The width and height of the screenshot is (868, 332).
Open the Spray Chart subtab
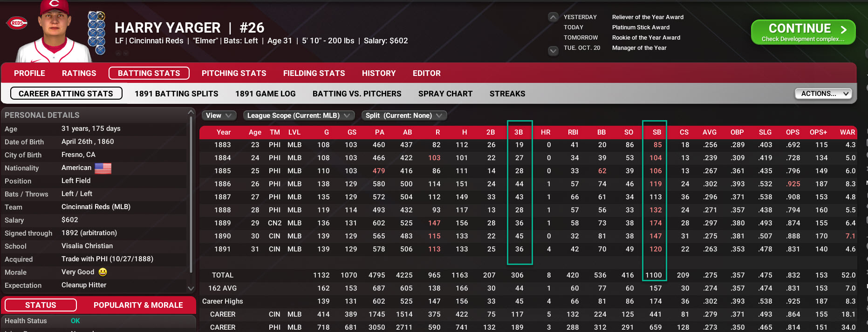click(x=445, y=94)
